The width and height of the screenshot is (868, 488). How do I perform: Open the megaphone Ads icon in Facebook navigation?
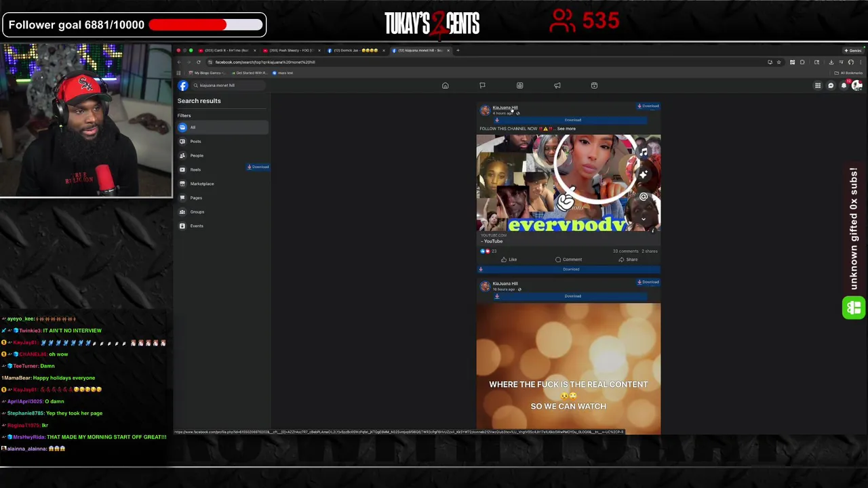coord(557,85)
